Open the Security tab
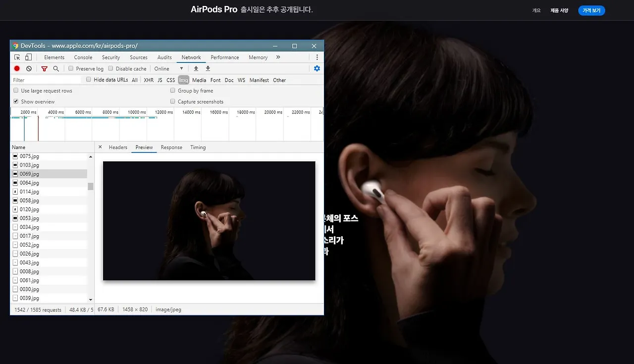This screenshot has width=634, height=364. (x=111, y=57)
